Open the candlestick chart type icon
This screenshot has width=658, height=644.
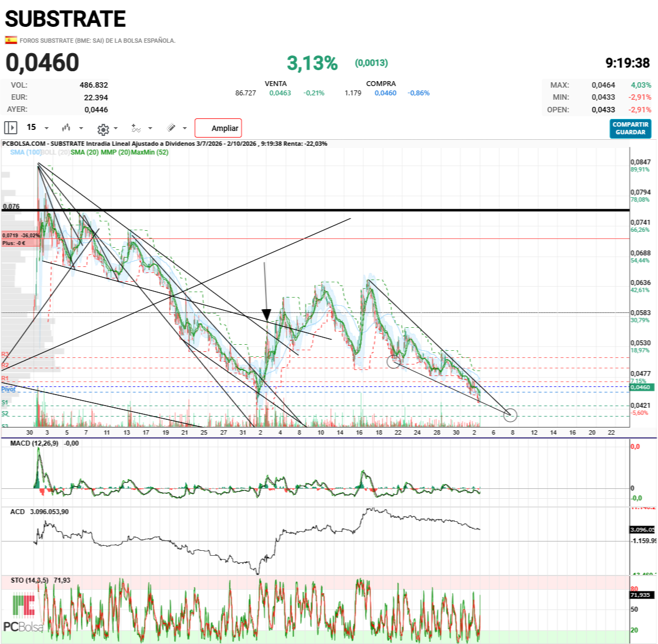click(x=66, y=128)
